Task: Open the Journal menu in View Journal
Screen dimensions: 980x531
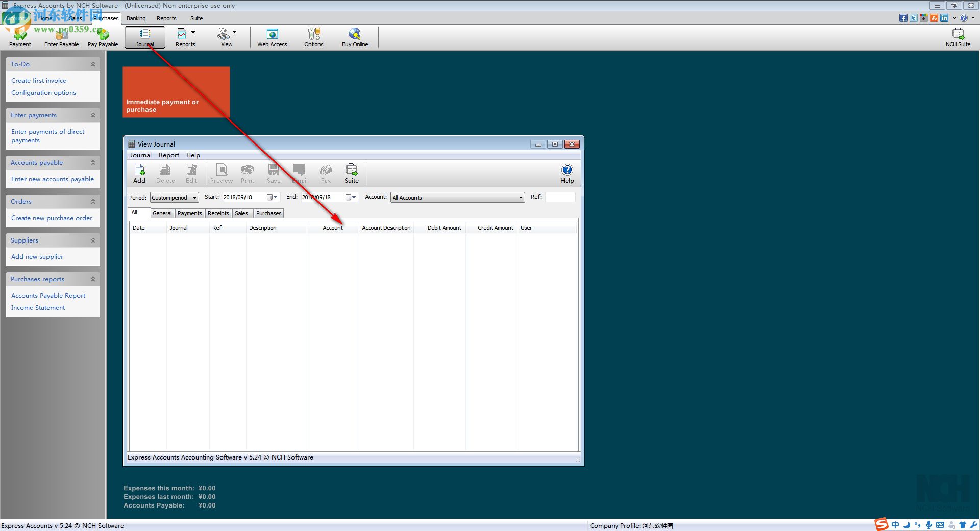Action: 140,155
